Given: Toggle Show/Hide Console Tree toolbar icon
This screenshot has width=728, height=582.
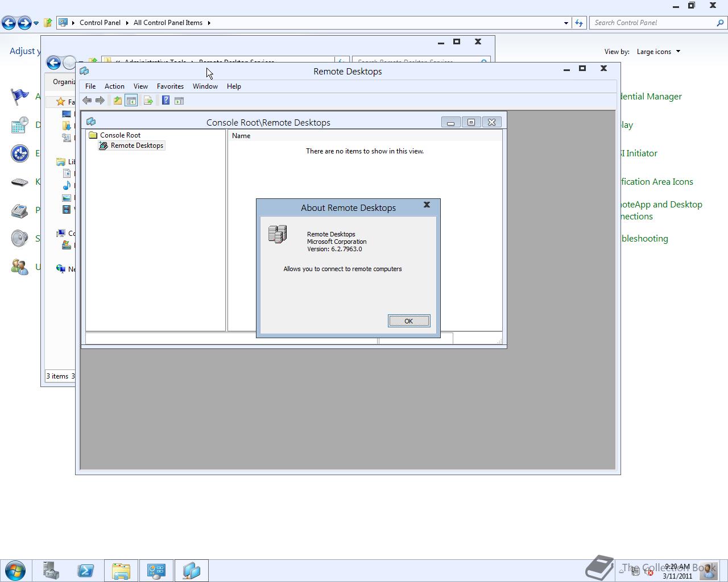Looking at the screenshot, I should (x=131, y=101).
